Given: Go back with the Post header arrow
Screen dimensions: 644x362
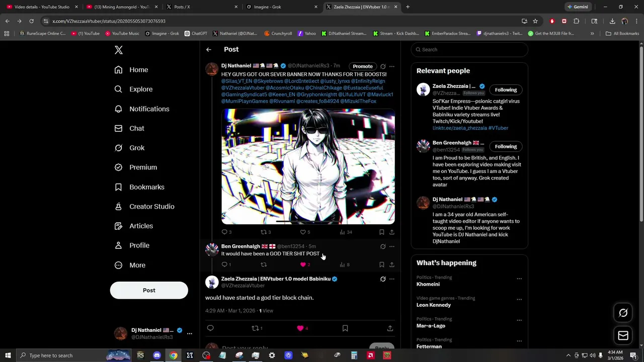Looking at the screenshot, I should (209, 49).
